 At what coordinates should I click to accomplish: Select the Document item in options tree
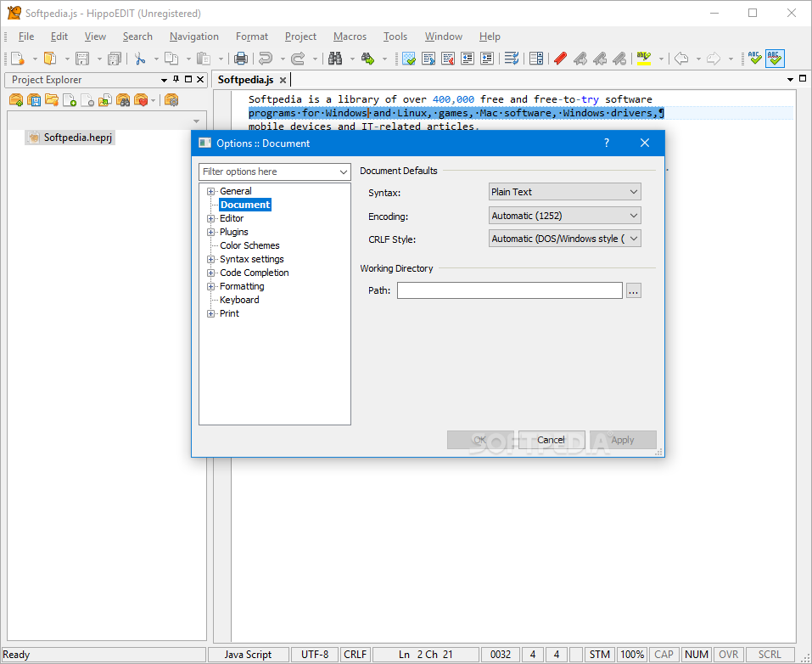pyautogui.click(x=245, y=205)
